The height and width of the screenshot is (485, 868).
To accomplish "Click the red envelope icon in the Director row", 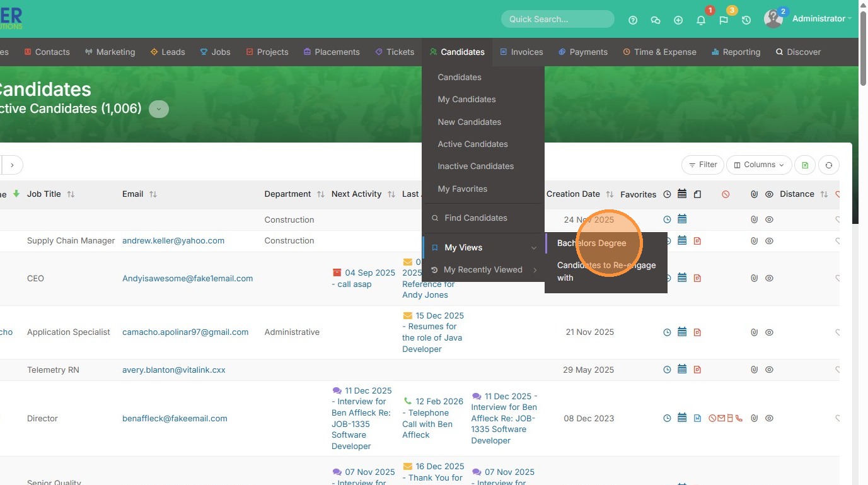I will [721, 418].
